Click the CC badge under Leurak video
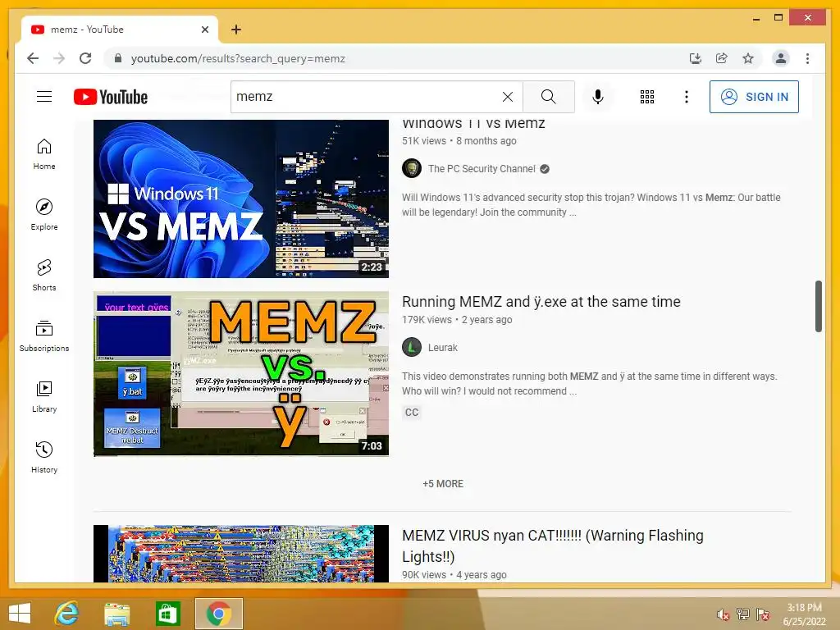Viewport: 840px width, 630px height. coord(412,413)
